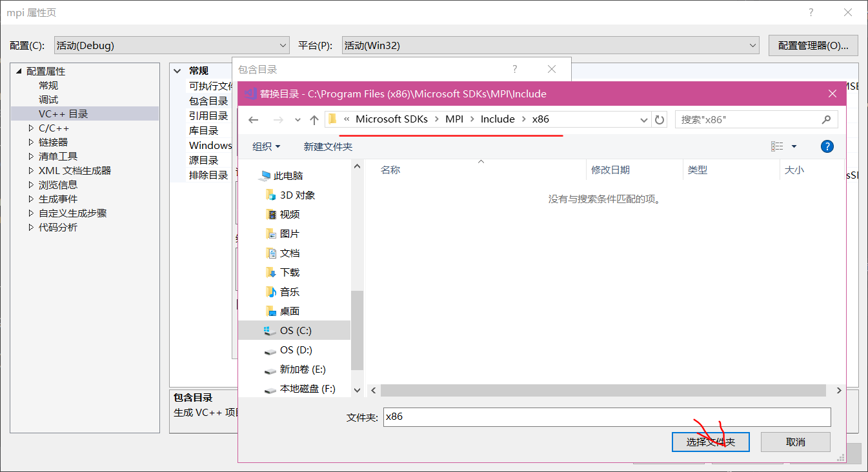Image resolution: width=868 pixels, height=472 pixels.
Task: Navigate to Include via the breadcrumb path
Action: [x=498, y=119]
